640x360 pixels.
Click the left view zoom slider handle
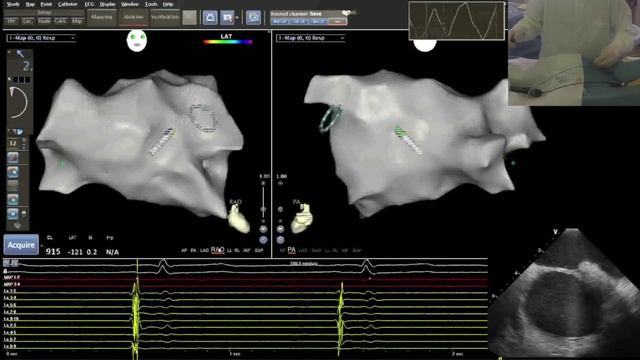click(x=263, y=209)
